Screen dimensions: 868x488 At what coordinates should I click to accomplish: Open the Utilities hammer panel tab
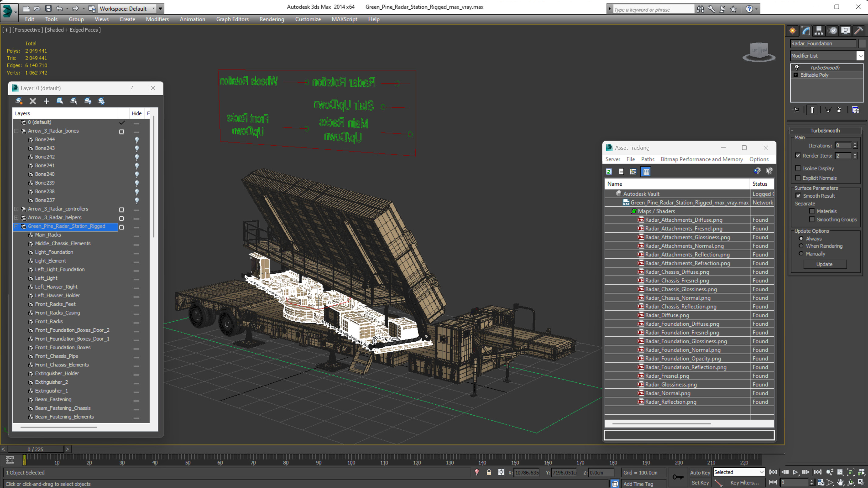pyautogui.click(x=859, y=31)
